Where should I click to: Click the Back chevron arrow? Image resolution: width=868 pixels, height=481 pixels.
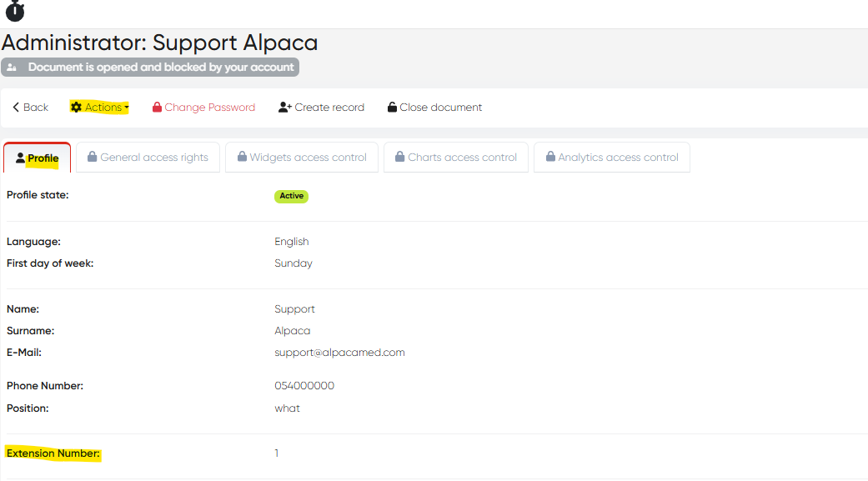tap(16, 108)
